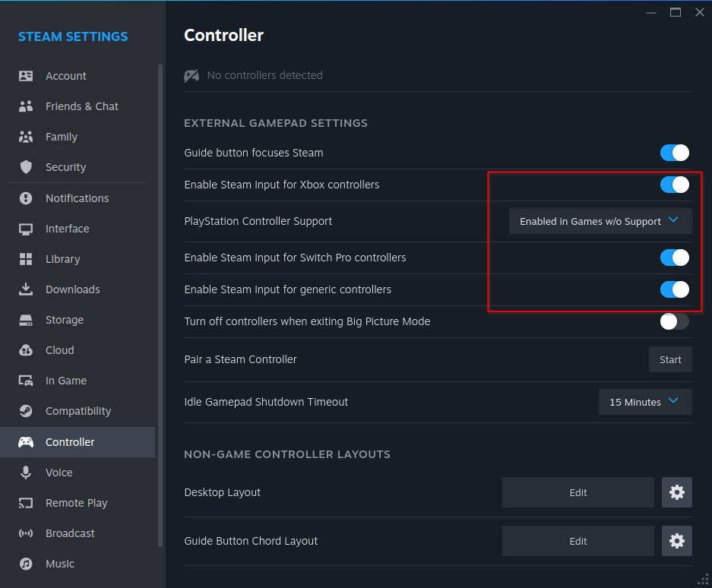Click the Account icon in sidebar
Viewport: 712px width, 588px height.
(26, 76)
